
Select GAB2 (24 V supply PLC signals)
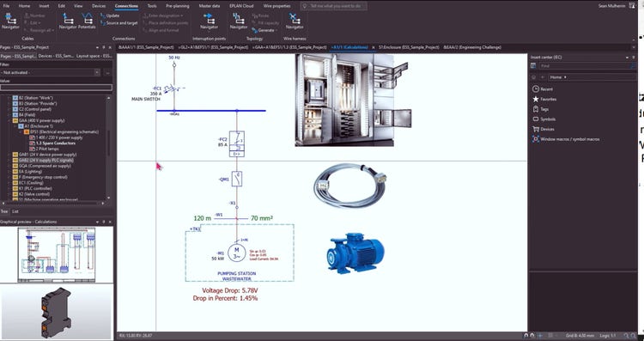tap(46, 161)
